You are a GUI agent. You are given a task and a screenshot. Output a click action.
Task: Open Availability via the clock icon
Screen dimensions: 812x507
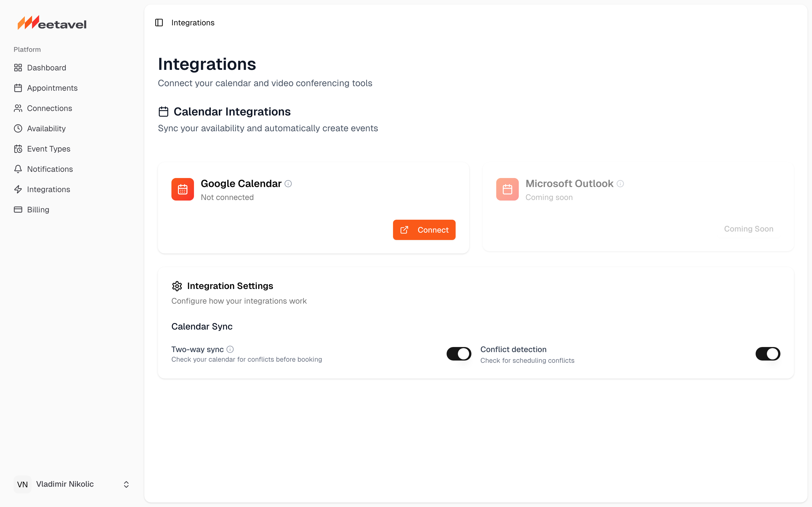point(18,128)
